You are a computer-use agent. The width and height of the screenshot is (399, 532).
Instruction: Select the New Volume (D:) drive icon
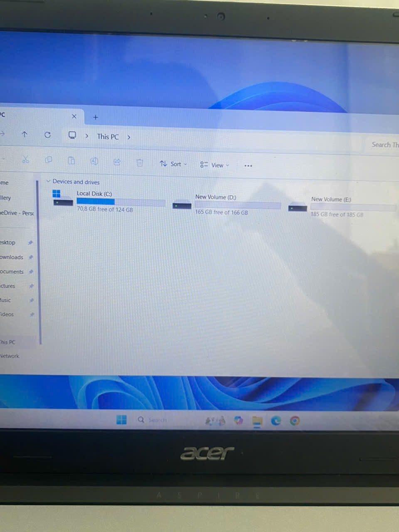tap(182, 205)
